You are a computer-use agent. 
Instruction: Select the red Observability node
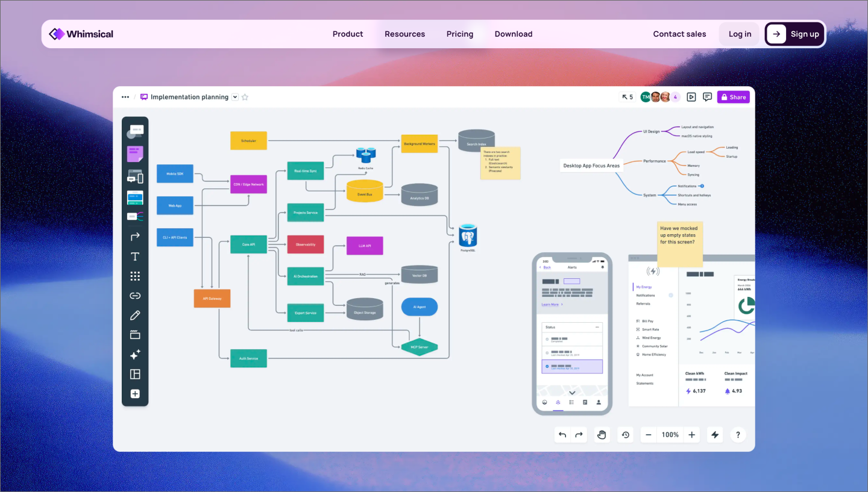pos(306,244)
